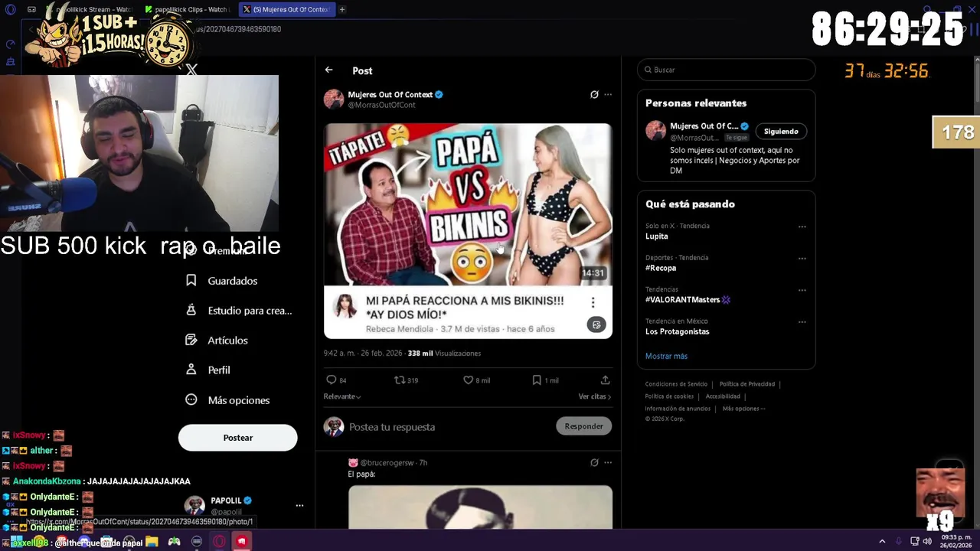
Task: Open the Guardados bookmark icon in the sidebar
Action: 191,280
